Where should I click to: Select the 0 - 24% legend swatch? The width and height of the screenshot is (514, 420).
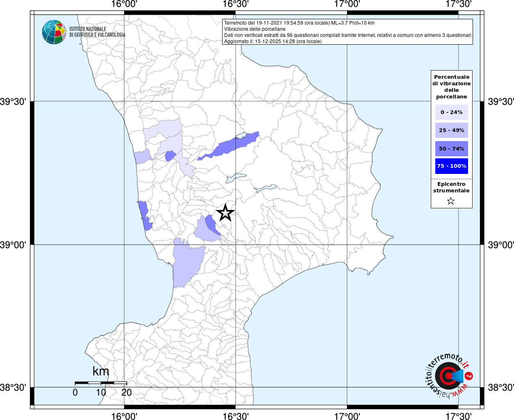point(451,112)
